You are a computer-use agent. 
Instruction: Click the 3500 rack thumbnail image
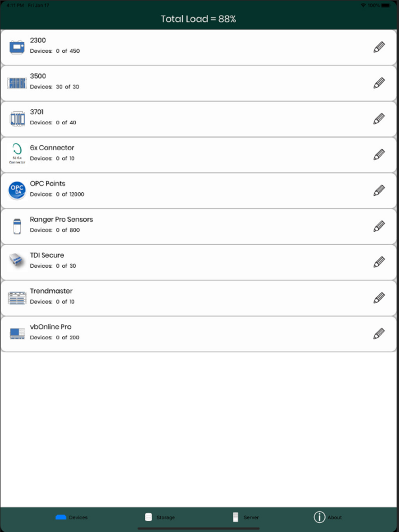click(x=17, y=83)
